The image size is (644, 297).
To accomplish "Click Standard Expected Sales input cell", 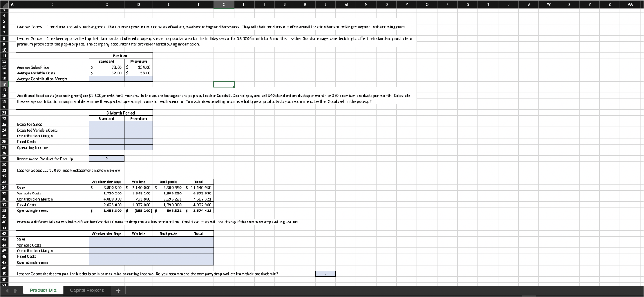I will pyautogui.click(x=106, y=124).
